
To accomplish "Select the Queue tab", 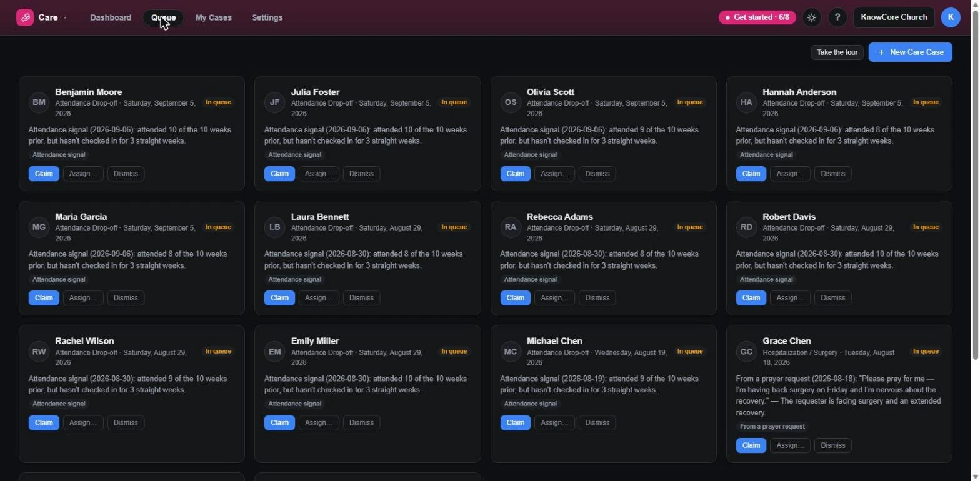I will click(163, 17).
